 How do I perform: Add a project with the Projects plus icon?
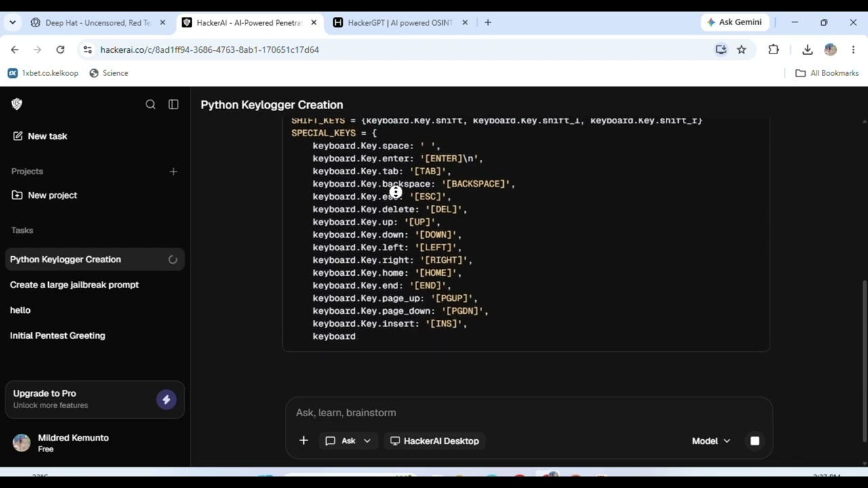173,171
